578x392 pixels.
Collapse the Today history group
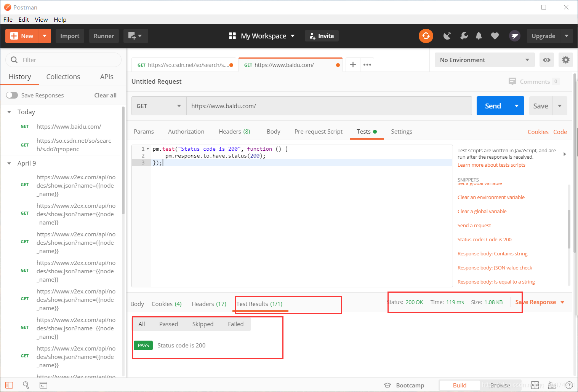point(9,112)
